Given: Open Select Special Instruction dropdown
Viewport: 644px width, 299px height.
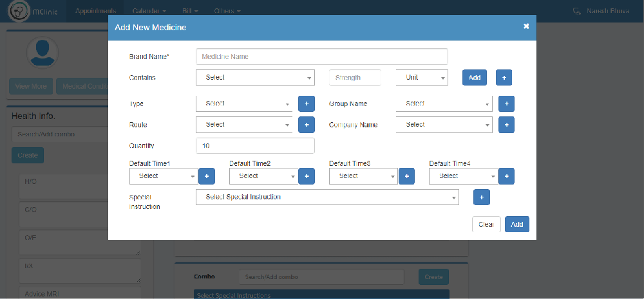Looking at the screenshot, I should 327,197.
